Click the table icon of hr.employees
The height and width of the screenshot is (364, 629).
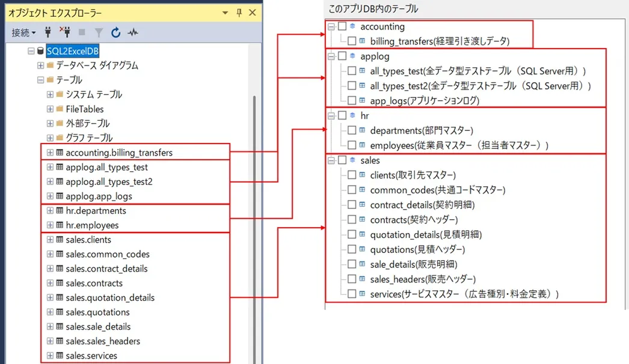[x=60, y=225]
